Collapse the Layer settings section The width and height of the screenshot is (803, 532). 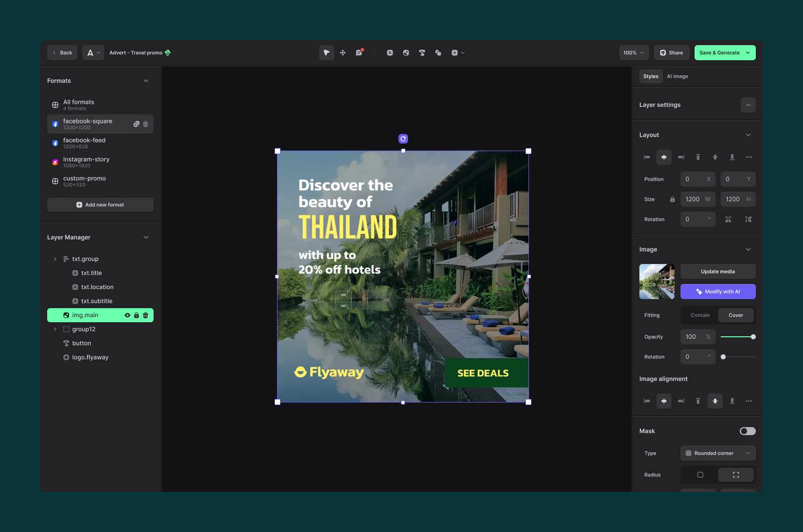748,104
